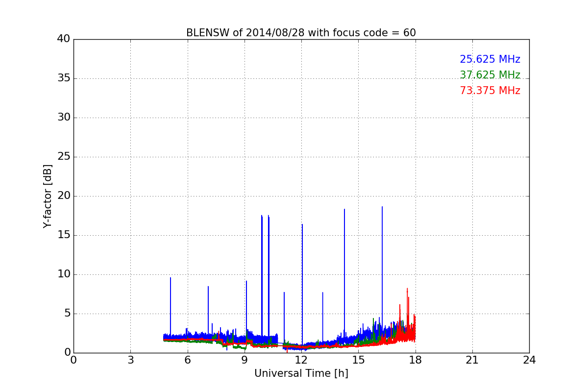Viewport: 588px width, 392px height.
Task: Click the x-axis tick label "15"
Action: 358,359
